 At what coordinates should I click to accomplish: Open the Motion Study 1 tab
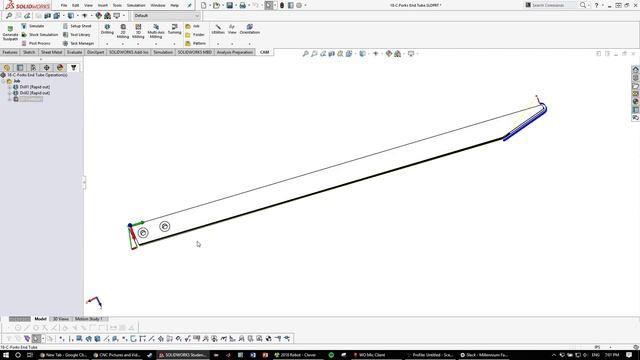(x=89, y=319)
